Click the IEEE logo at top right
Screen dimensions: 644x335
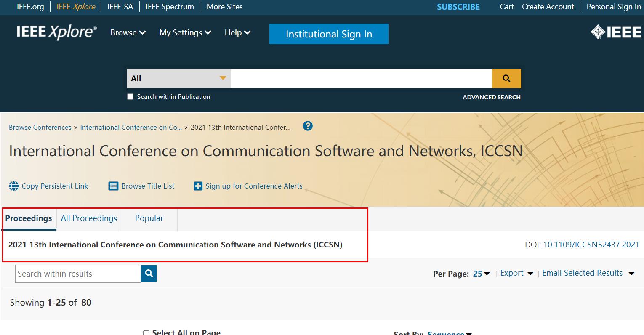pos(615,32)
